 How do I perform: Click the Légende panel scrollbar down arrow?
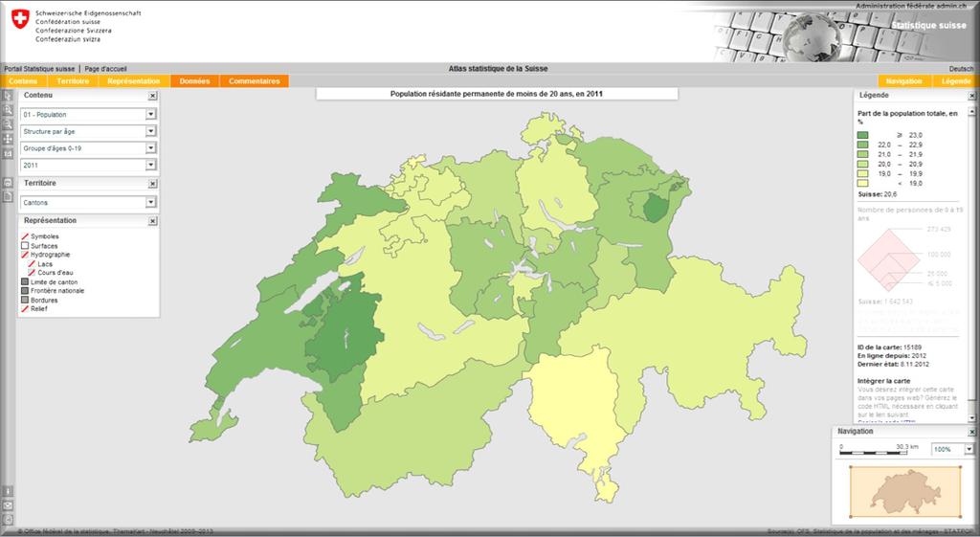coord(972,418)
